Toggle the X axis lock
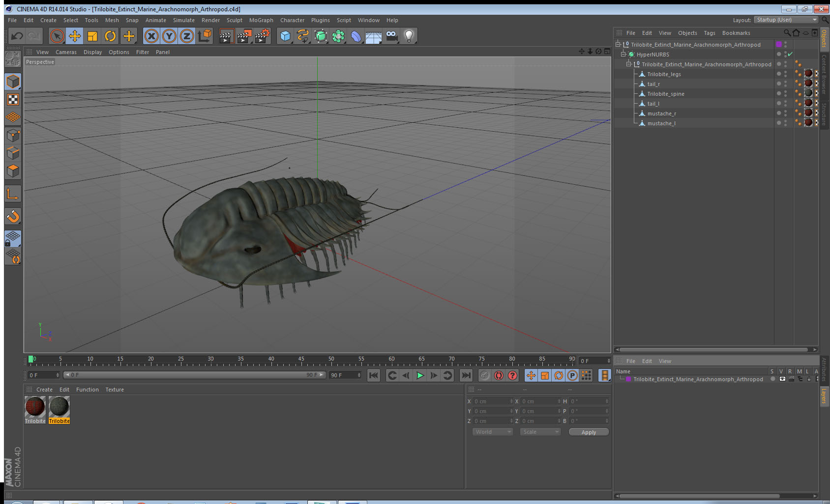The height and width of the screenshot is (504, 830). 151,36
